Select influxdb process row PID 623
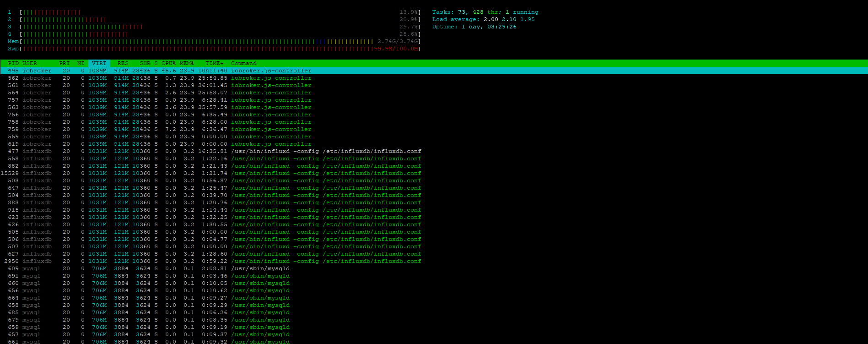The image size is (868, 344). [x=434, y=217]
